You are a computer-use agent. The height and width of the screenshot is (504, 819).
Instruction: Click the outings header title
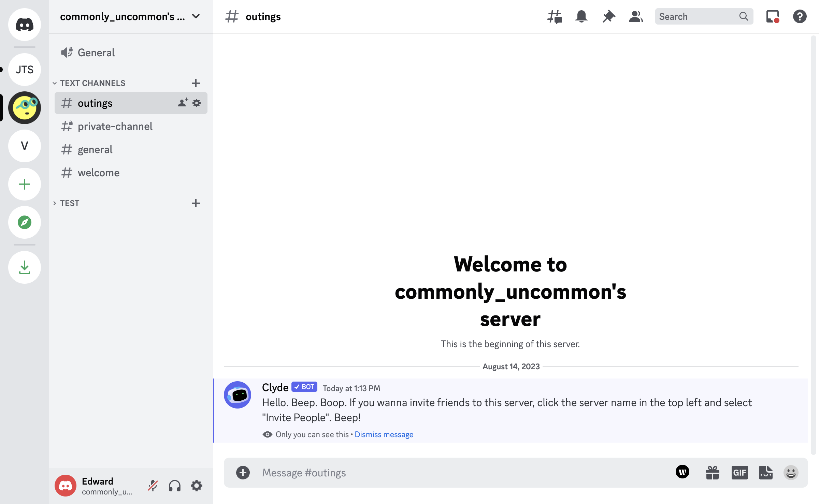[x=263, y=16]
